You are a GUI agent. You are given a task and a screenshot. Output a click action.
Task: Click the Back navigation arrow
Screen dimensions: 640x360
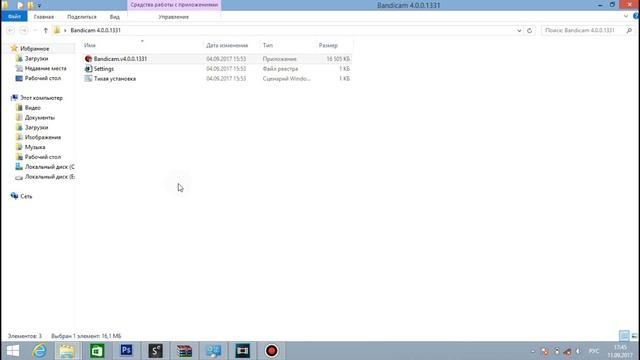[x=11, y=30]
